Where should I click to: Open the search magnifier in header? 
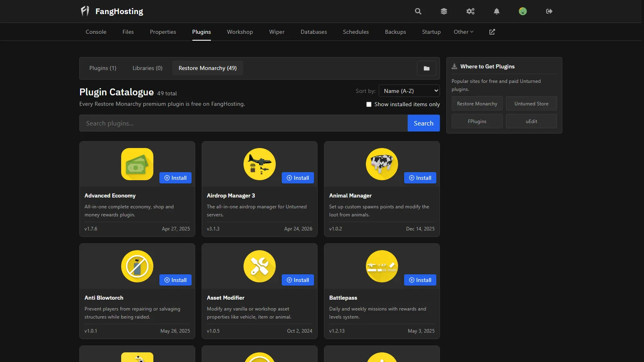coord(418,11)
